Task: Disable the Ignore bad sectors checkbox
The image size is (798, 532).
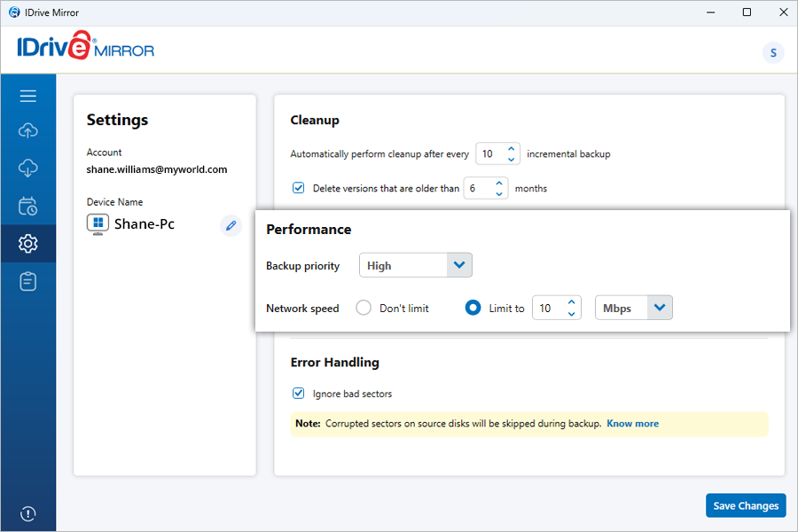Action: click(x=299, y=394)
